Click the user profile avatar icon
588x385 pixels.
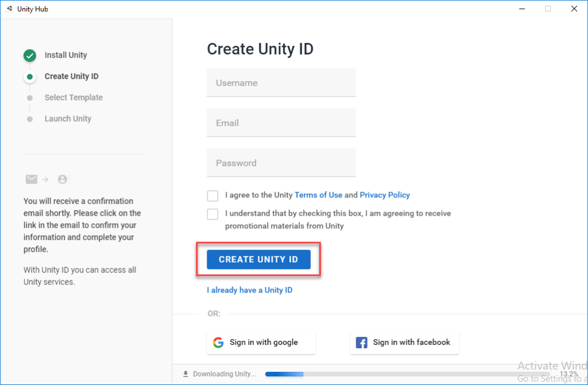tap(63, 180)
